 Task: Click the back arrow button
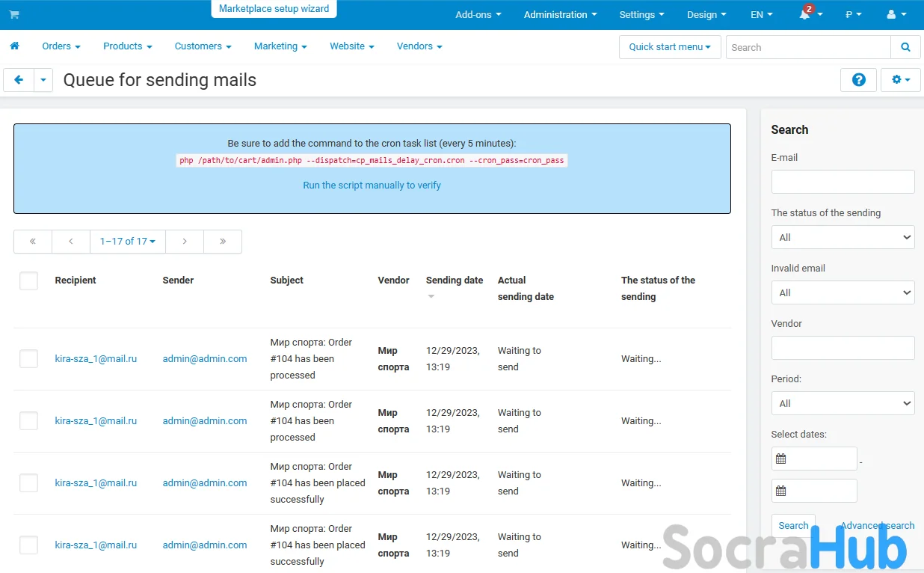tap(19, 80)
